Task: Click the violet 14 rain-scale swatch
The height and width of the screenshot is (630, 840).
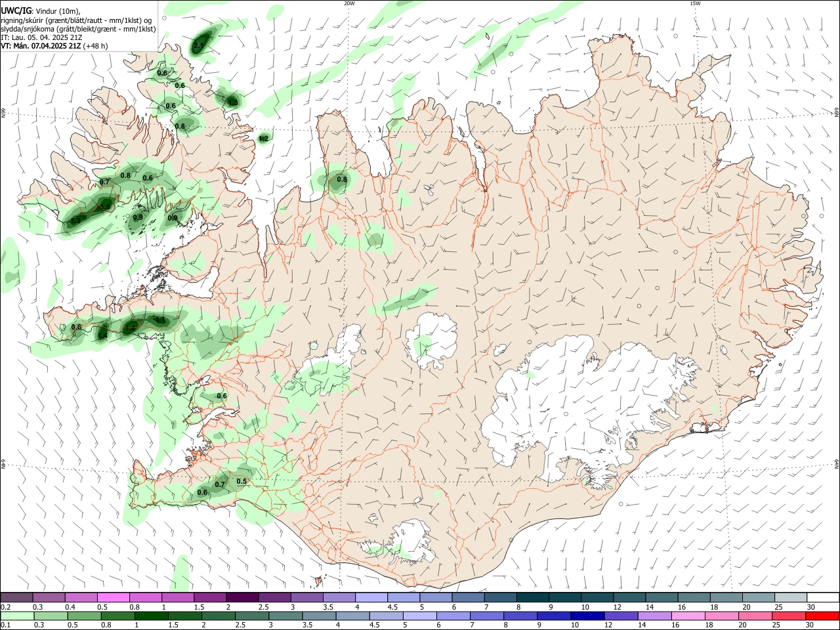Action: (x=654, y=616)
